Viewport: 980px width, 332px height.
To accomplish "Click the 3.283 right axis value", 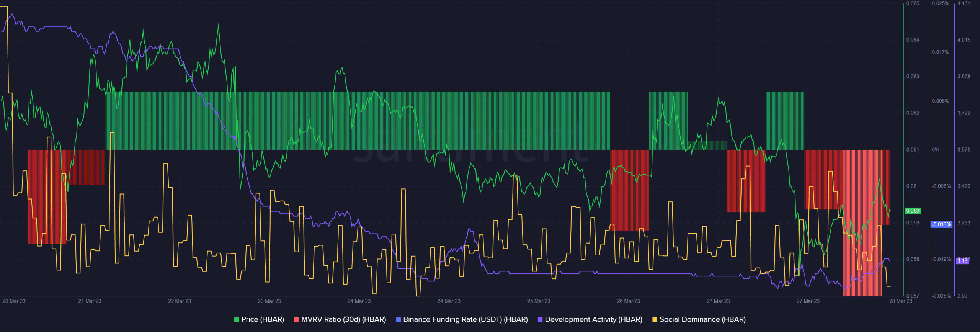I will pyautogui.click(x=964, y=223).
